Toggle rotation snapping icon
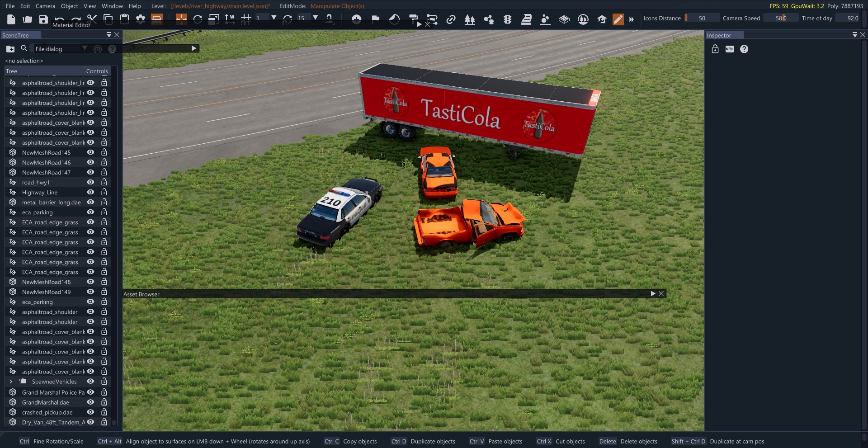This screenshot has height=448, width=868. [x=287, y=19]
